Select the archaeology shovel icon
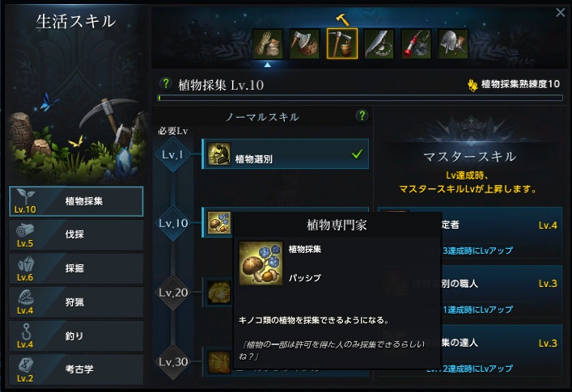This screenshot has width=572, height=392. tap(453, 44)
